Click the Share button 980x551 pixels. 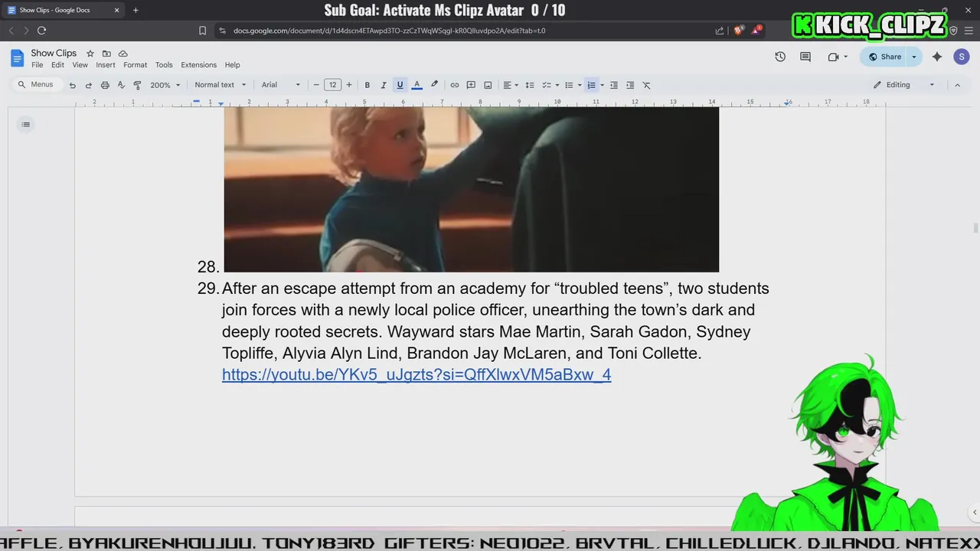884,57
